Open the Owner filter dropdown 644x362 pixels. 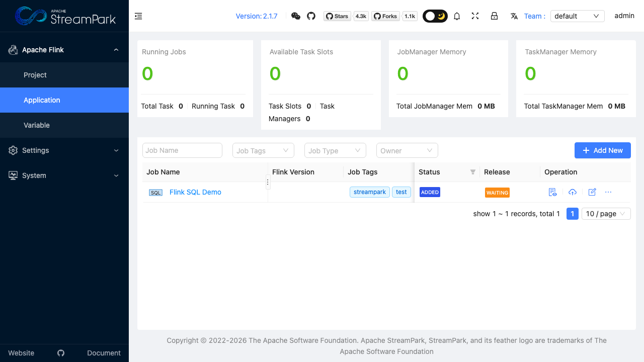click(407, 150)
